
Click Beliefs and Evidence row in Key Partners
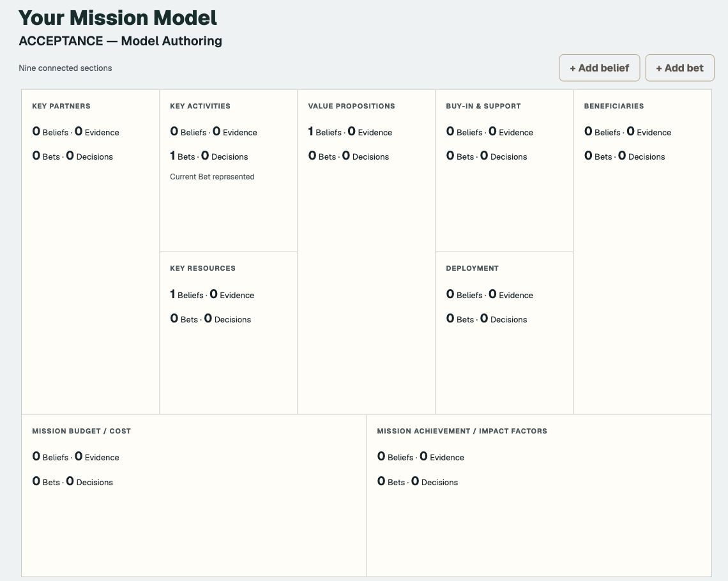[76, 132]
